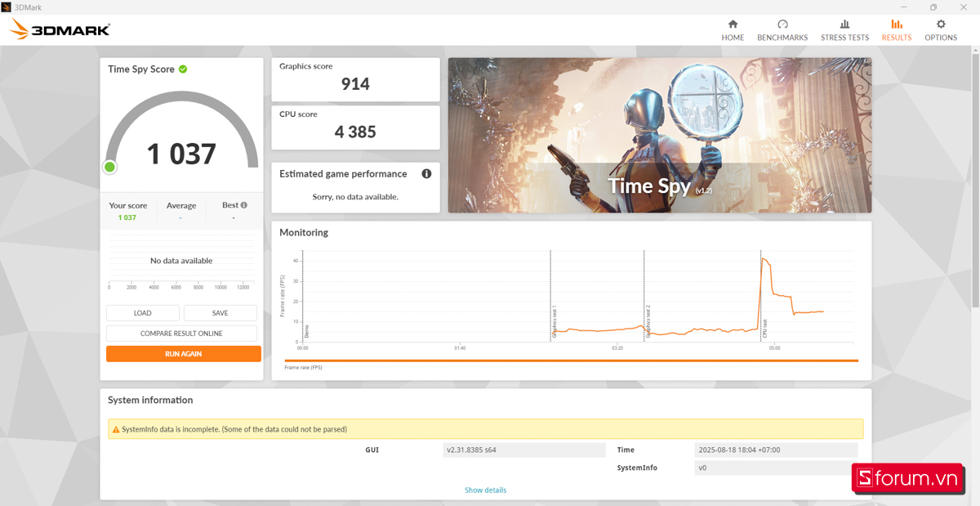Click the Average score label
Image resolution: width=980 pixels, height=506 pixels.
click(x=181, y=206)
